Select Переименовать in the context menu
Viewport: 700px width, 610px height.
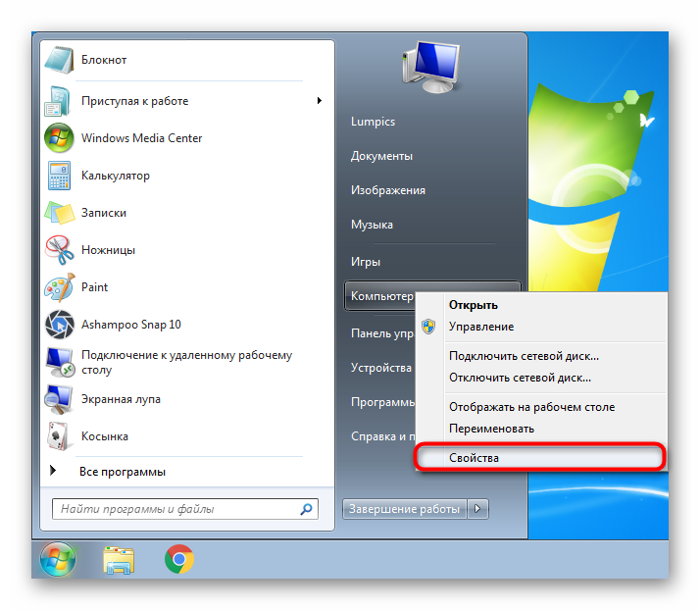(491, 429)
